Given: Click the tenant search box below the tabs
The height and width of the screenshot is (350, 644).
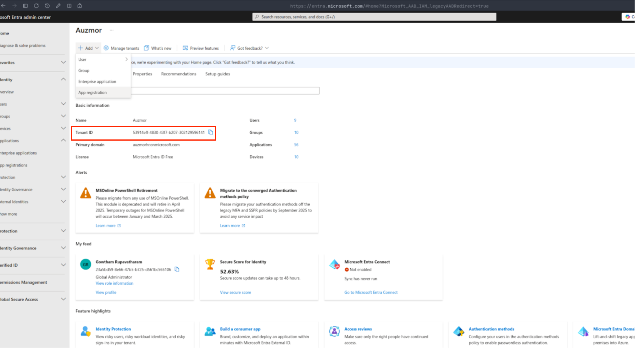Looking at the screenshot, I should (225, 90).
